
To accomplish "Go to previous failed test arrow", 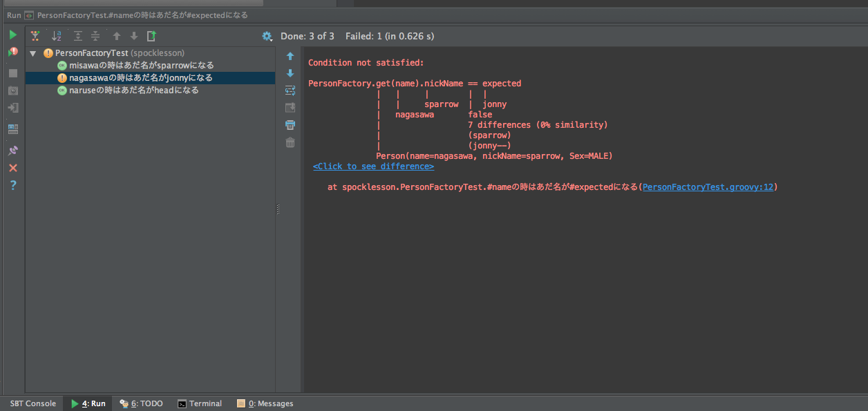I will pyautogui.click(x=116, y=36).
